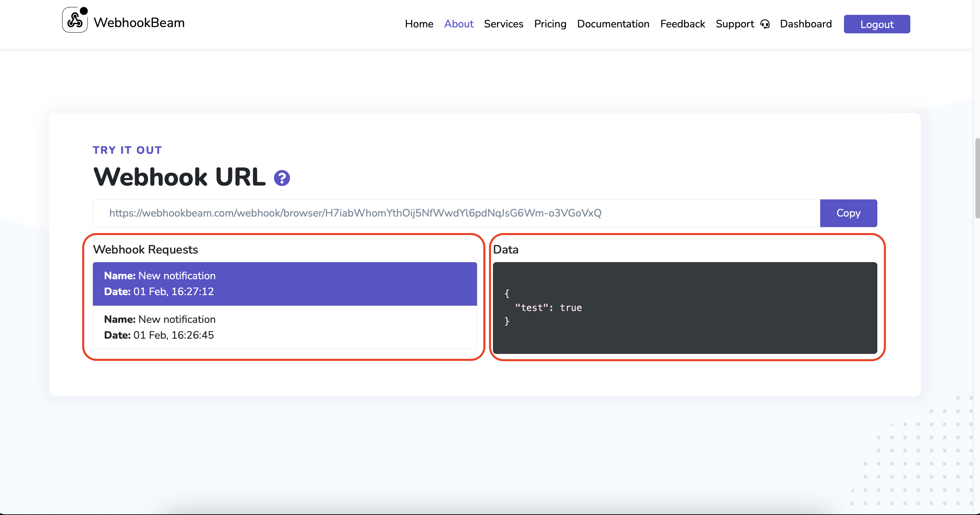The image size is (980, 515).
Task: Open the About navigation menu item
Action: 458,24
